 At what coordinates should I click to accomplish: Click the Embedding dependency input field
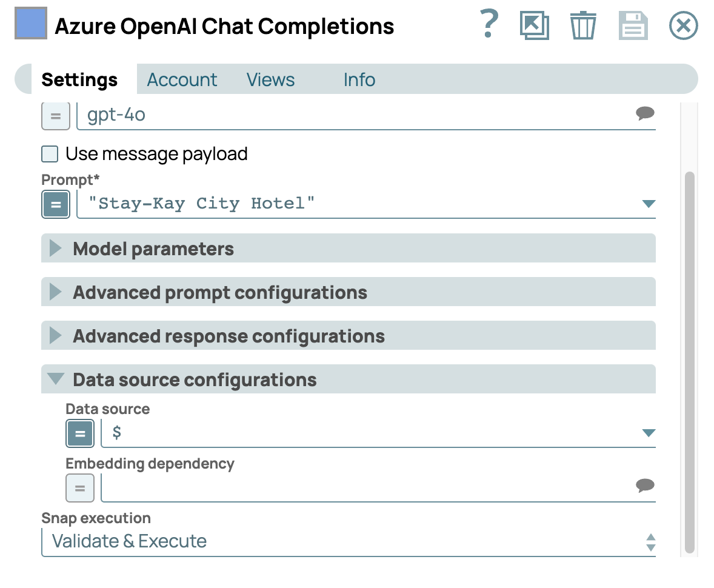pyautogui.click(x=364, y=488)
